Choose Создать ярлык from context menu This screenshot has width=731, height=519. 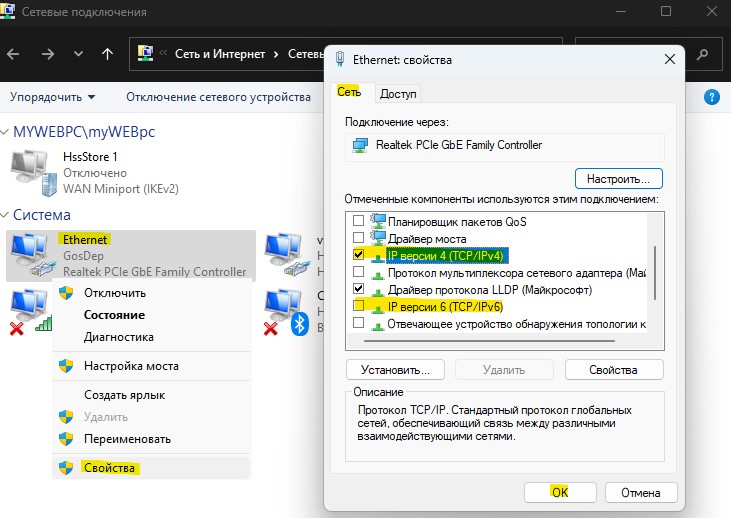(151, 395)
